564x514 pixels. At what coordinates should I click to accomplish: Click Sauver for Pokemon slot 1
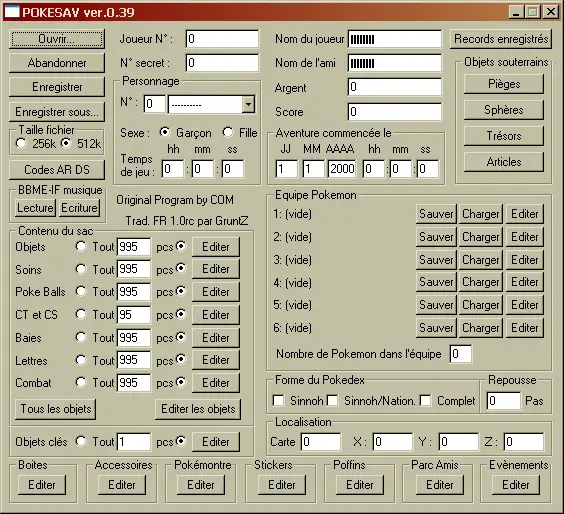436,214
